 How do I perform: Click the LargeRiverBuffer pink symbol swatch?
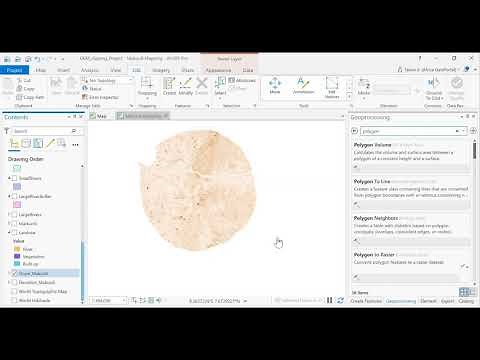click(17, 204)
